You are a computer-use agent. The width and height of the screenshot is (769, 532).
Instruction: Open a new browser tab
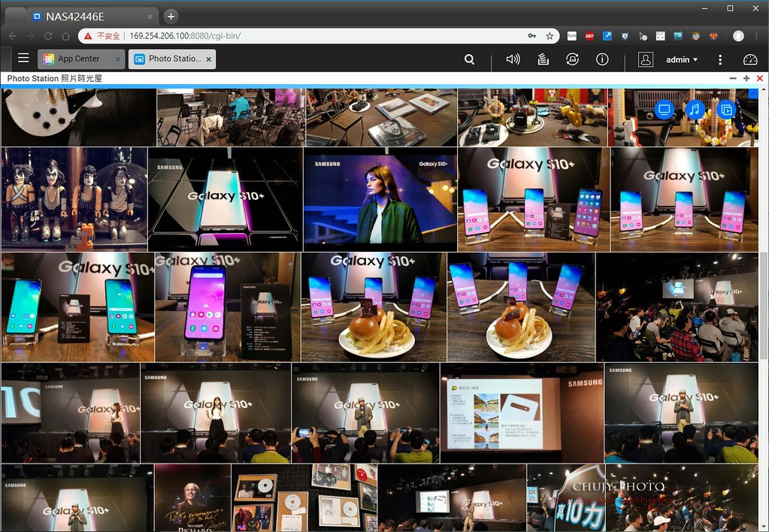point(171,17)
